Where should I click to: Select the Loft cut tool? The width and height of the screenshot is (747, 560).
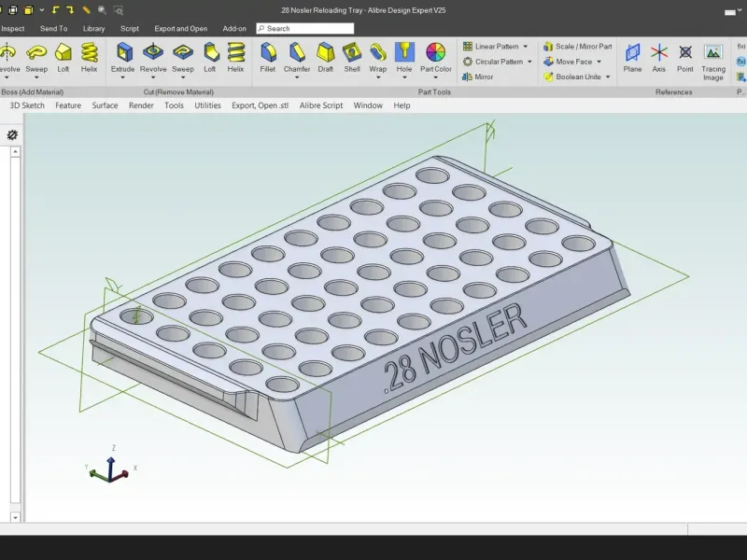click(210, 58)
